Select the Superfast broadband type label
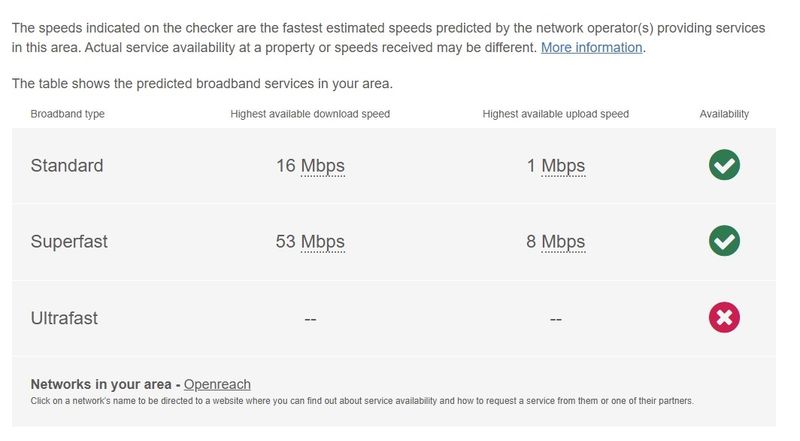Viewport: 800px width, 441px height. [x=69, y=241]
